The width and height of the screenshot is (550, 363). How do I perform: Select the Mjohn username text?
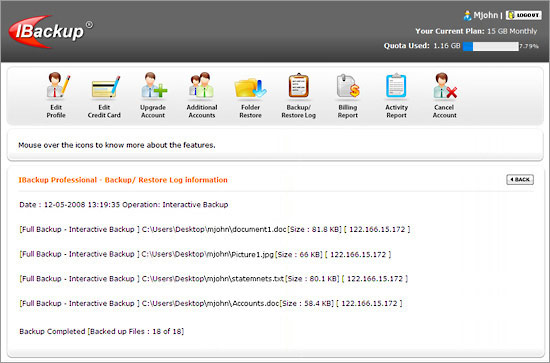coord(485,15)
